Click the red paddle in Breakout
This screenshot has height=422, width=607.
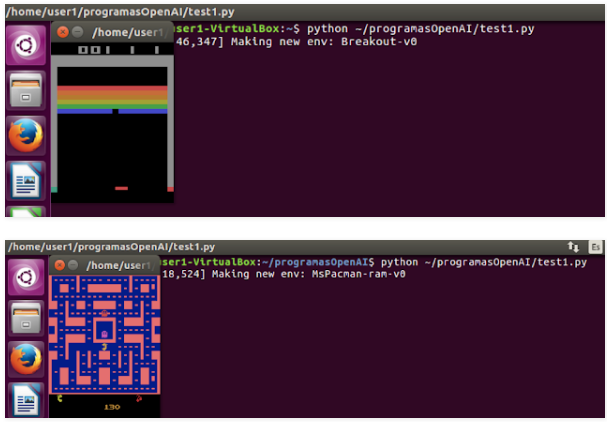coord(121,189)
